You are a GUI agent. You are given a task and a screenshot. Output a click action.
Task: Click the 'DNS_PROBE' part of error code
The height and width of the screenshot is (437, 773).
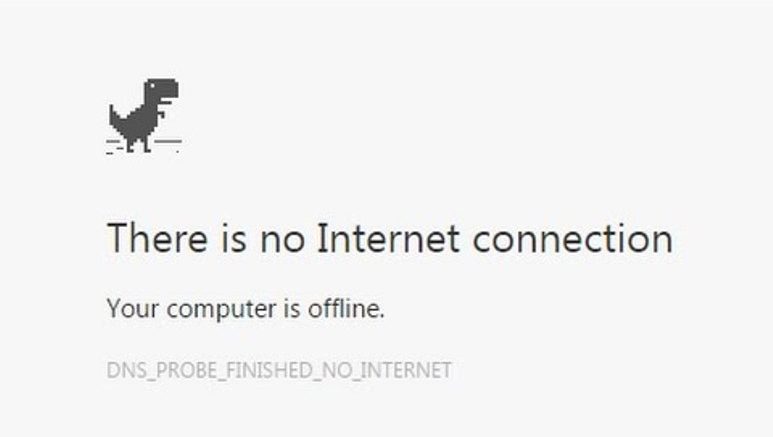[162, 370]
